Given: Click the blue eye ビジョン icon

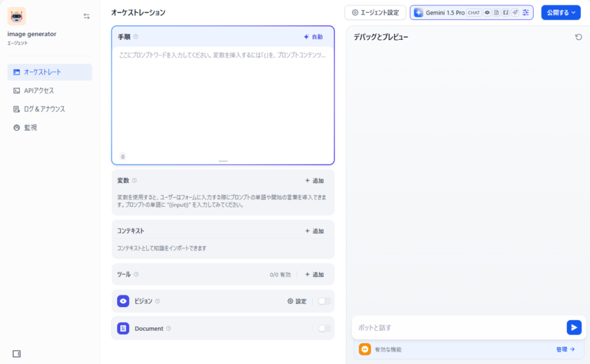Looking at the screenshot, I should [123, 301].
